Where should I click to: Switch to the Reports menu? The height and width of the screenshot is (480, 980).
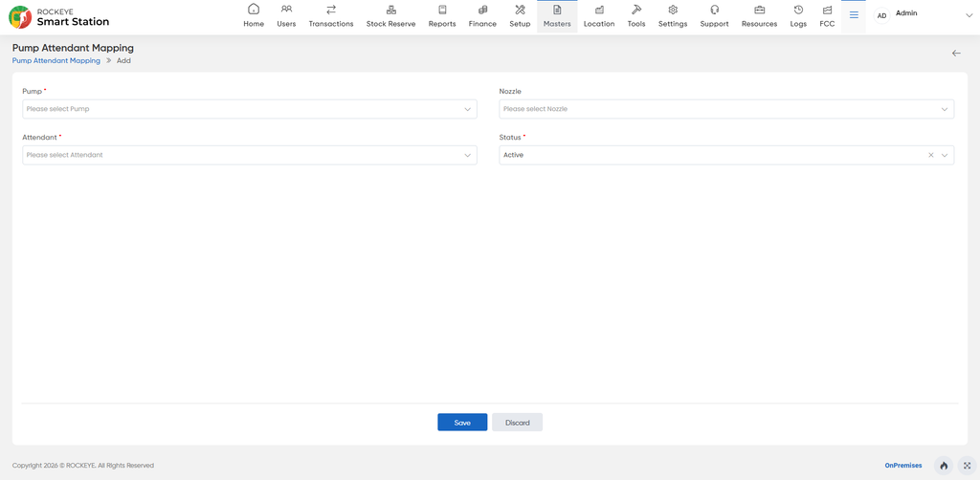(442, 16)
